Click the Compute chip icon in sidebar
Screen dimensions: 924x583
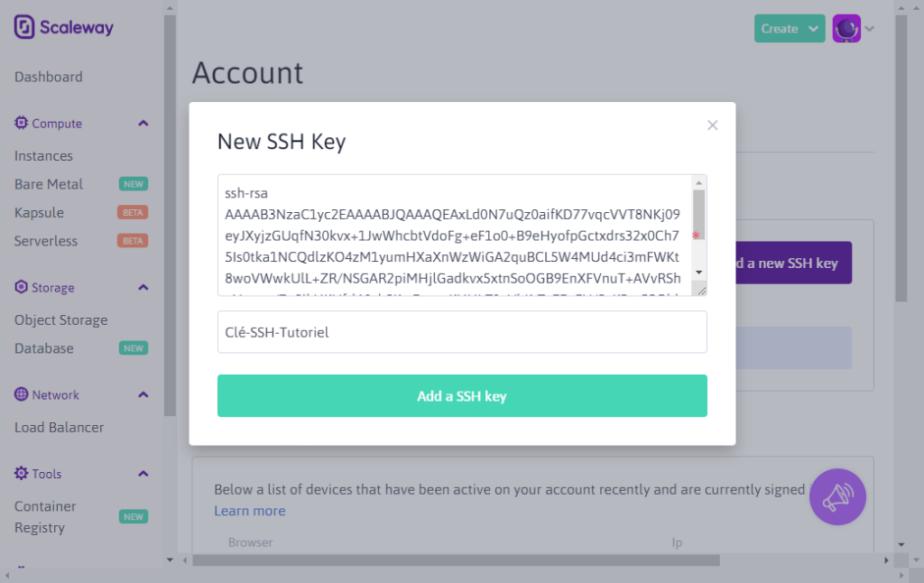coord(22,123)
